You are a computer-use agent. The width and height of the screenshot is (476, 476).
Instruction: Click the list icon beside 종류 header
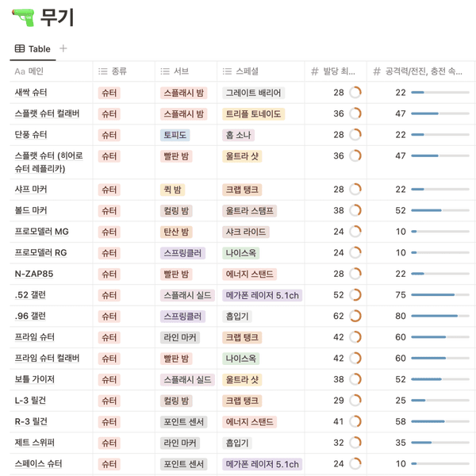pyautogui.click(x=102, y=71)
